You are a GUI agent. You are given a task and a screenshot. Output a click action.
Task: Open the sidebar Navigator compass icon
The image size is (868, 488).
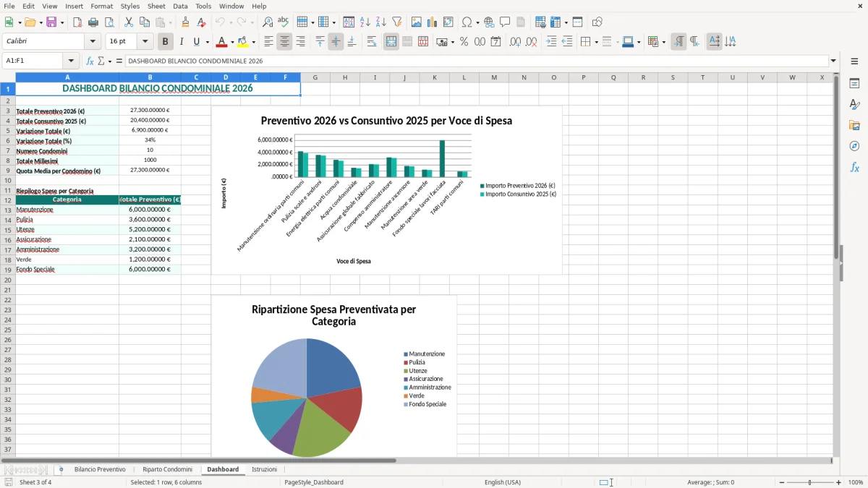coord(854,146)
